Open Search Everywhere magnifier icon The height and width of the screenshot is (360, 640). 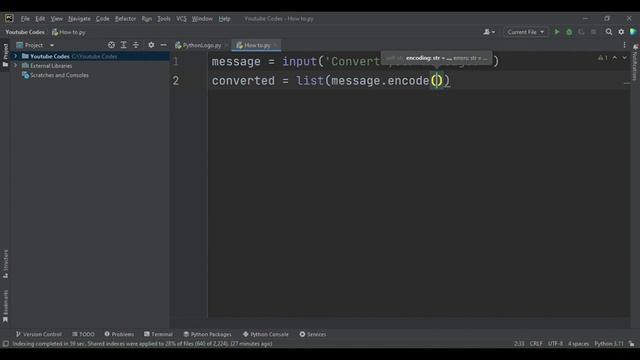coord(609,32)
